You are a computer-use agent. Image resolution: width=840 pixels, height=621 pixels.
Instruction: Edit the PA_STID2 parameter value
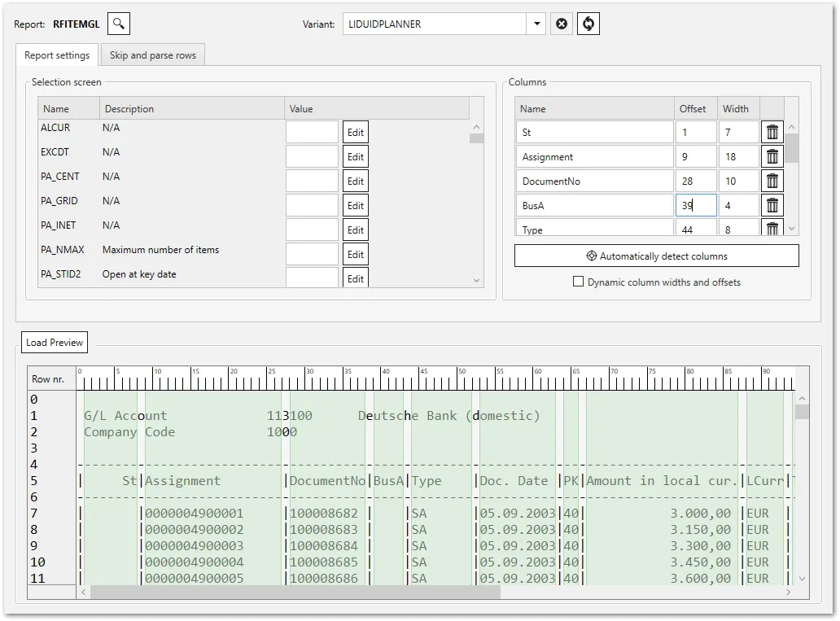355,278
